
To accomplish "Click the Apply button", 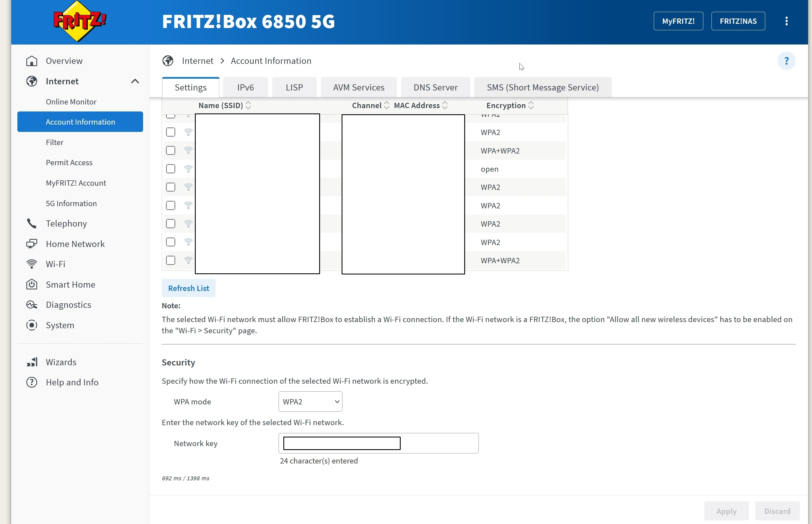I will (x=726, y=511).
